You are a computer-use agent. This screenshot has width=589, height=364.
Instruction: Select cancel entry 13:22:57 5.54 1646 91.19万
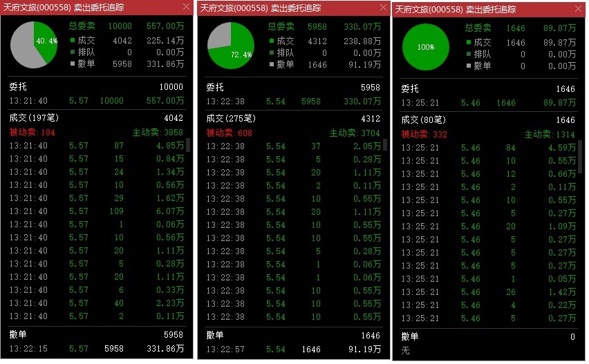[x=294, y=349]
